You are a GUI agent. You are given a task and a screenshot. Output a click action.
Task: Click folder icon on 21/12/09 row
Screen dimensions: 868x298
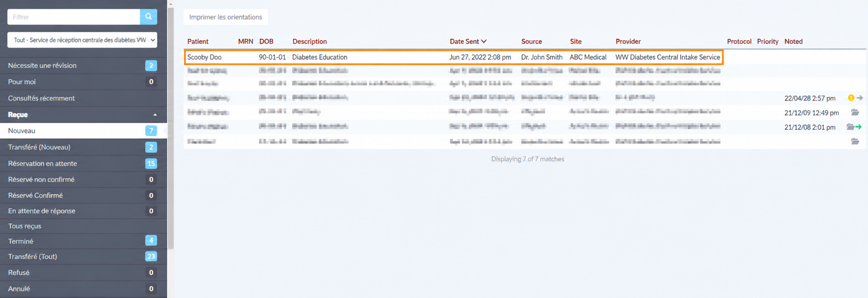[x=855, y=112]
